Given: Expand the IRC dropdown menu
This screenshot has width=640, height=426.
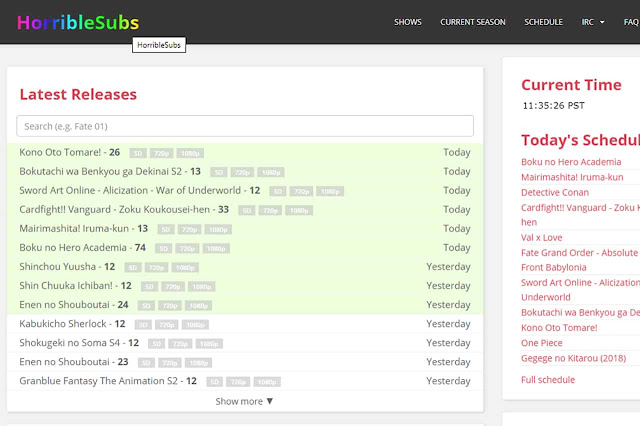Looking at the screenshot, I should pyautogui.click(x=593, y=22).
